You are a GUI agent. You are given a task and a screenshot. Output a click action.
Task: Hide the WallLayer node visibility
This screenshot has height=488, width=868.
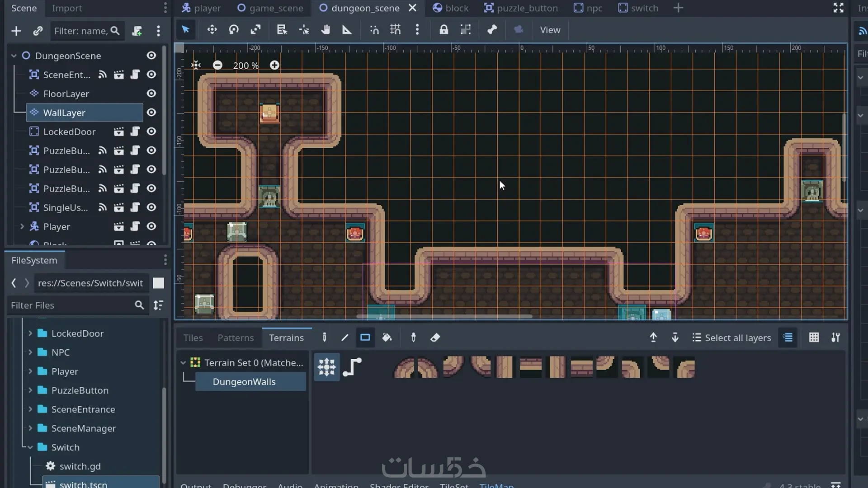[151, 113]
